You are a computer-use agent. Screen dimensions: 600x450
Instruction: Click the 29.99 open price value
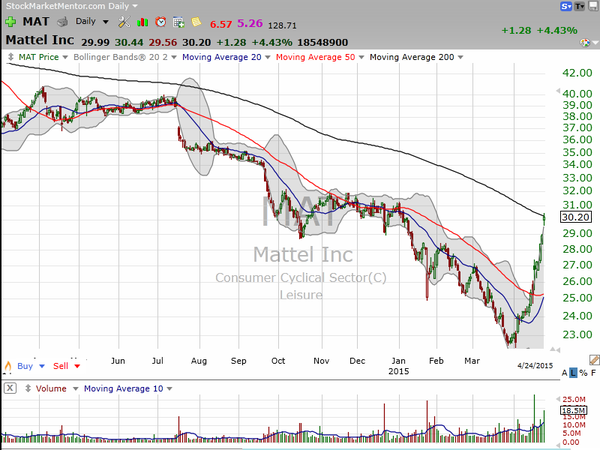[x=95, y=42]
